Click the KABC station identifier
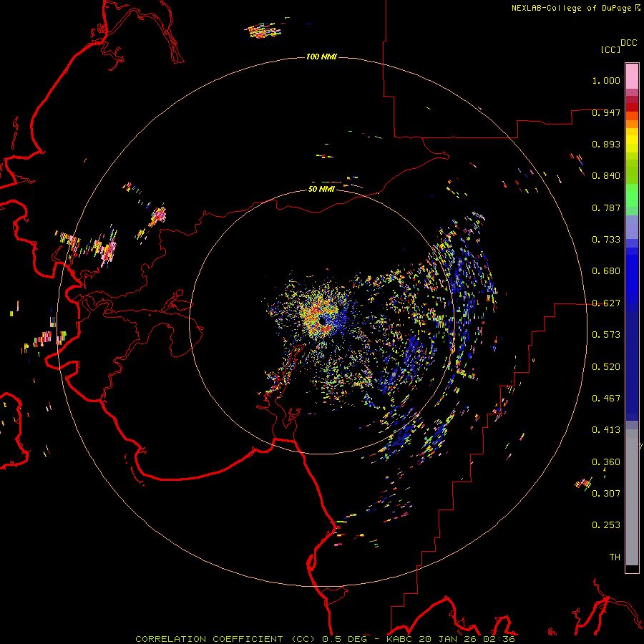The image size is (644, 644). (x=399, y=639)
